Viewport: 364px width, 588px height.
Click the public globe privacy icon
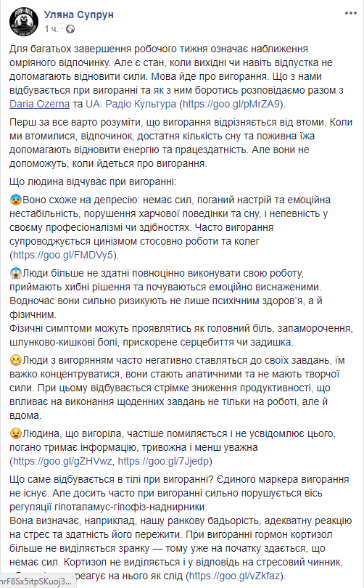(x=70, y=29)
